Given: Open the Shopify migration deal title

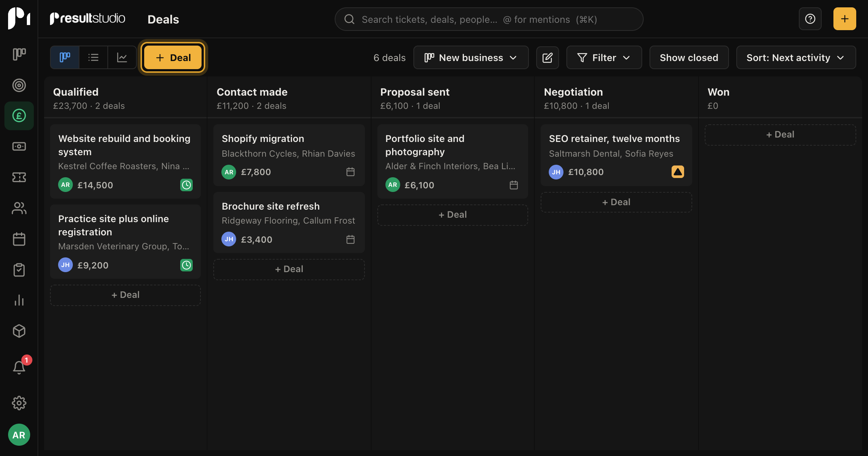Looking at the screenshot, I should pos(263,139).
